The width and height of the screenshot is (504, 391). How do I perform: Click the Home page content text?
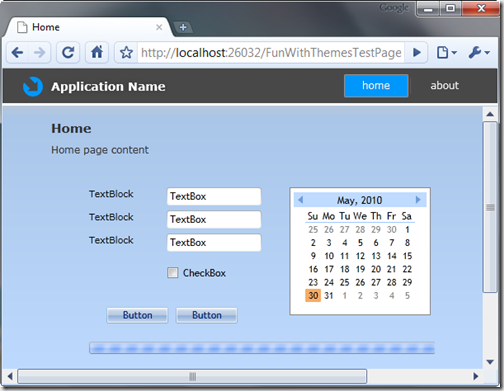pos(100,150)
